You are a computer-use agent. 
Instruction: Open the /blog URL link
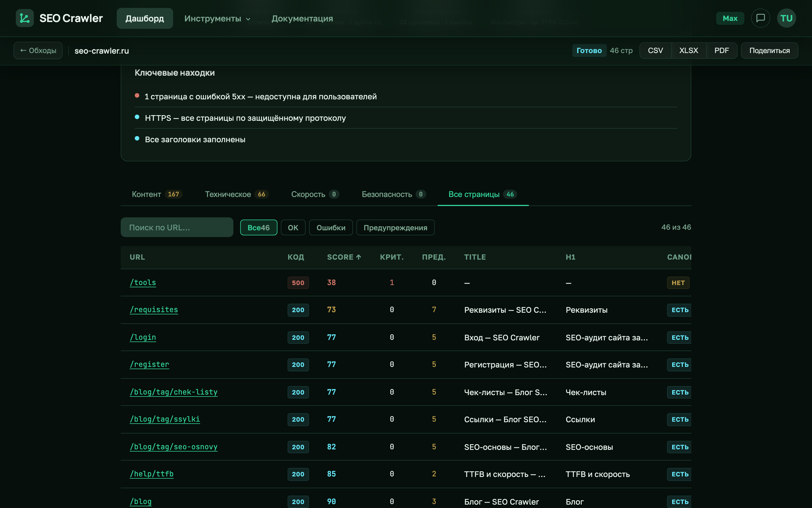tap(141, 502)
